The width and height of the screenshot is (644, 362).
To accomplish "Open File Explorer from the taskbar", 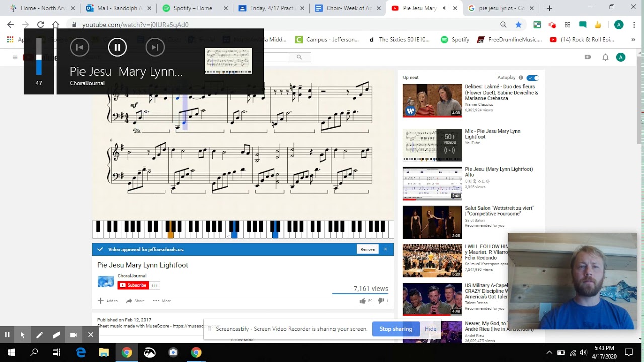I will [104, 352].
